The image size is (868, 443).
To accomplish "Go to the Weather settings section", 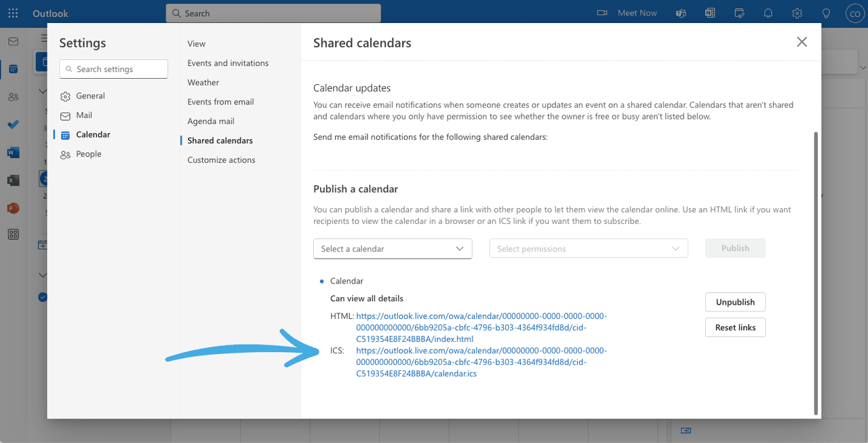I will pos(203,82).
